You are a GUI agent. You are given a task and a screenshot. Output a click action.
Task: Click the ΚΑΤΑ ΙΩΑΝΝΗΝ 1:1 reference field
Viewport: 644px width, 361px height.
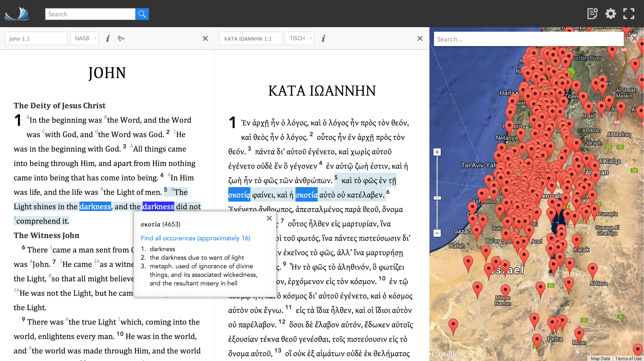click(251, 39)
